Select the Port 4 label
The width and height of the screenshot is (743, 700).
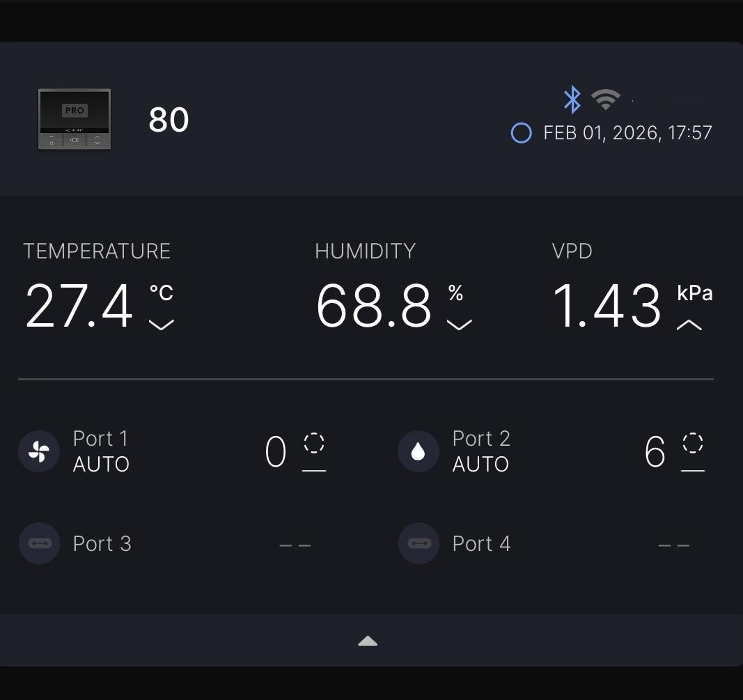481,543
